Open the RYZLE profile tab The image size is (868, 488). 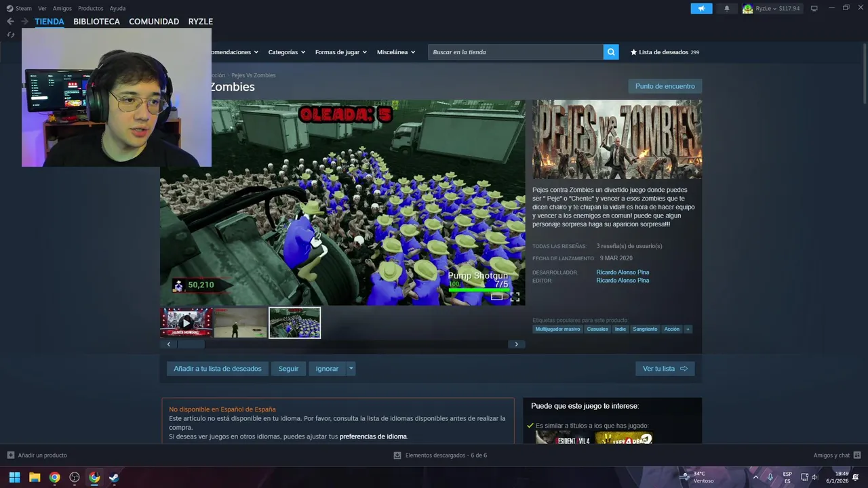click(x=201, y=22)
